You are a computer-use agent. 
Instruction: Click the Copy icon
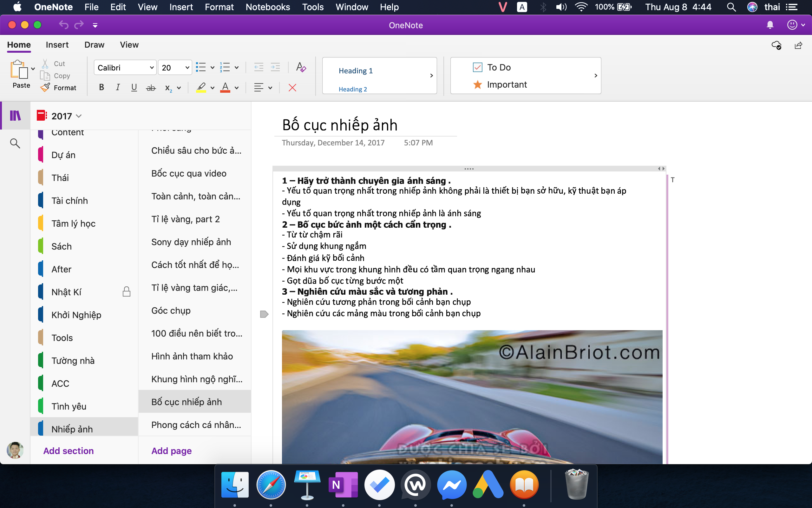pos(45,76)
